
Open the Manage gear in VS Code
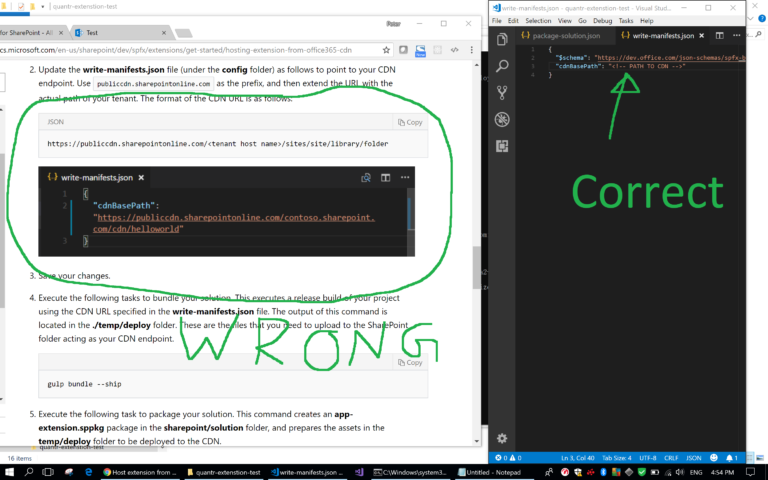pos(502,438)
